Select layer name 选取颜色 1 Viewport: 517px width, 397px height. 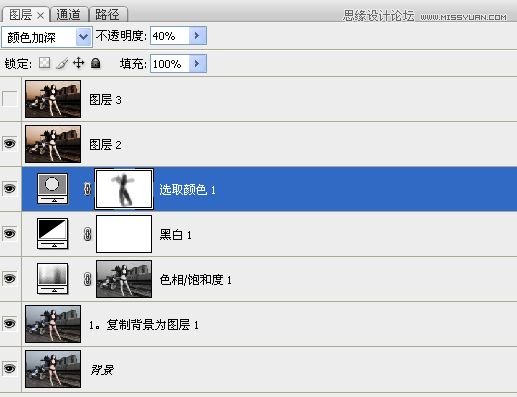coord(187,190)
